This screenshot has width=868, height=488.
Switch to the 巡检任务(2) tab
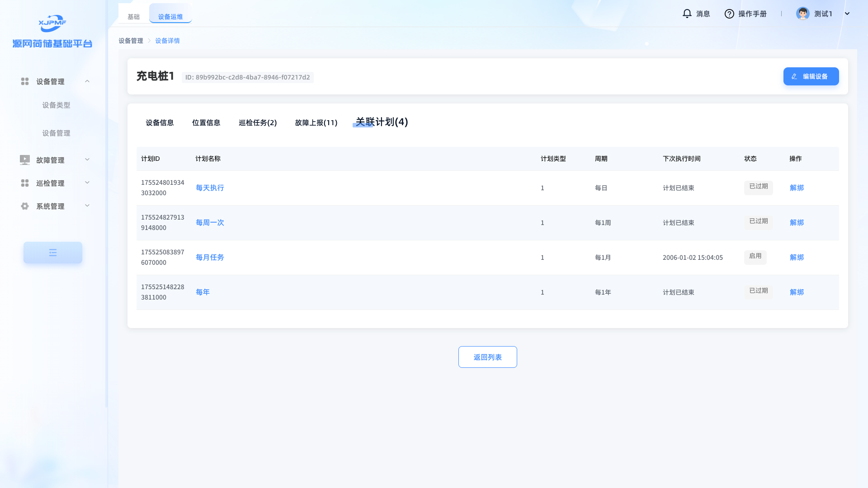(x=258, y=122)
